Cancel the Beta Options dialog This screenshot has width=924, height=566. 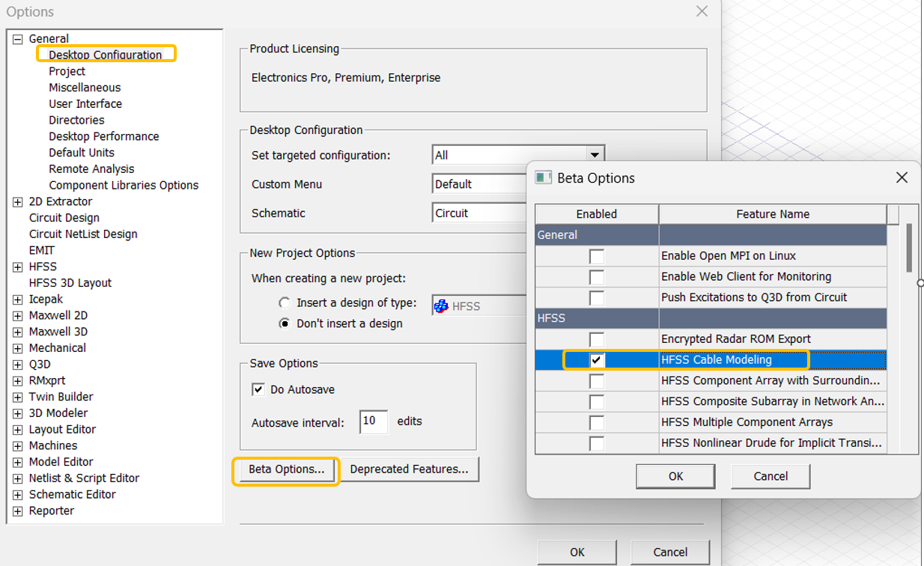[770, 476]
